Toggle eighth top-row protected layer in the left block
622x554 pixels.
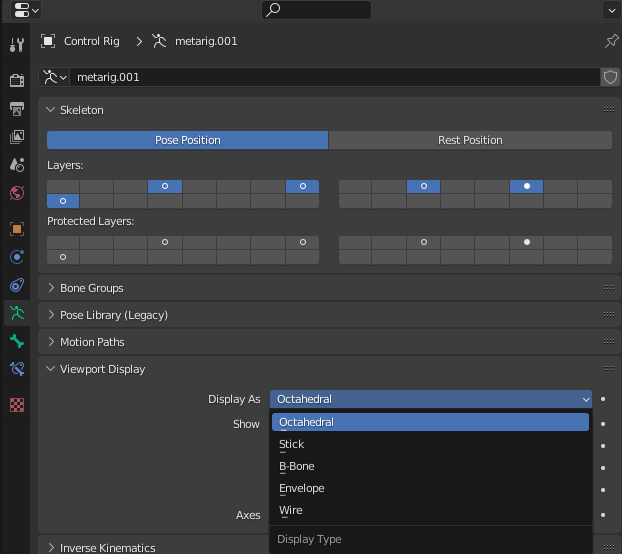tap(303, 242)
